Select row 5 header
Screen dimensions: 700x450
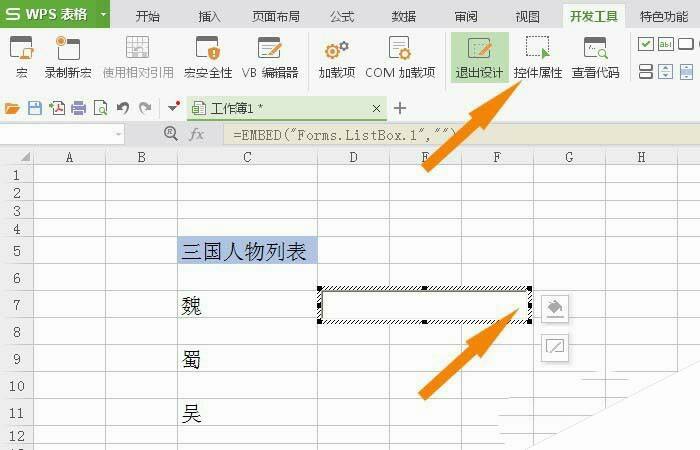pyautogui.click(x=17, y=250)
